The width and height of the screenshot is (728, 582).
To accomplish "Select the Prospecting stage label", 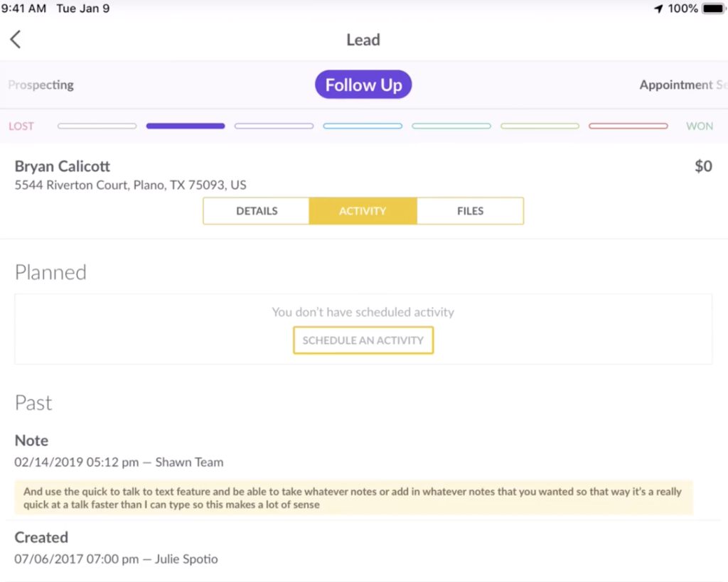I will (x=41, y=85).
